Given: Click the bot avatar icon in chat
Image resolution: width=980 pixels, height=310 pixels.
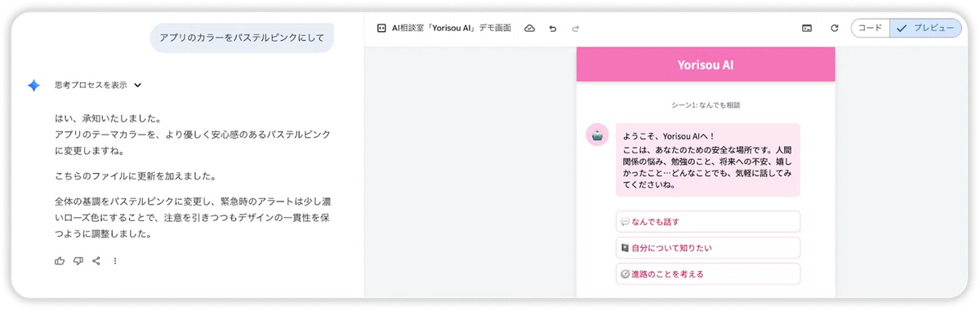Looking at the screenshot, I should [598, 135].
